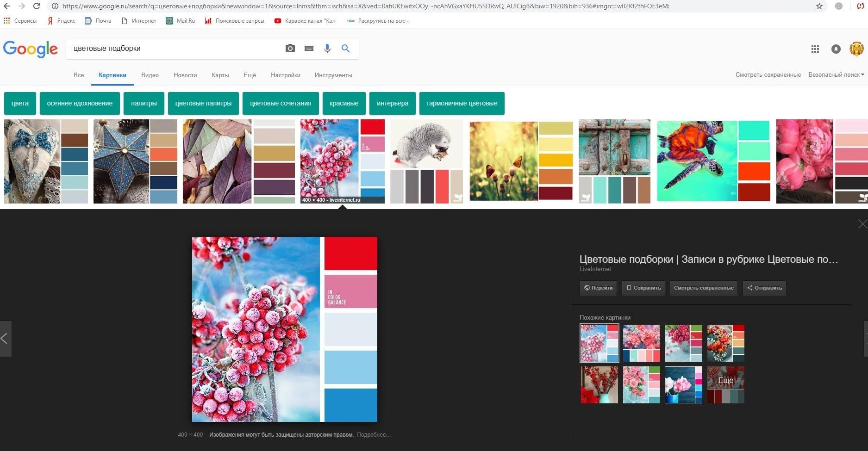Viewport: 868px width, 451px height.
Task: Switch to the Новости tab
Action: [185, 75]
